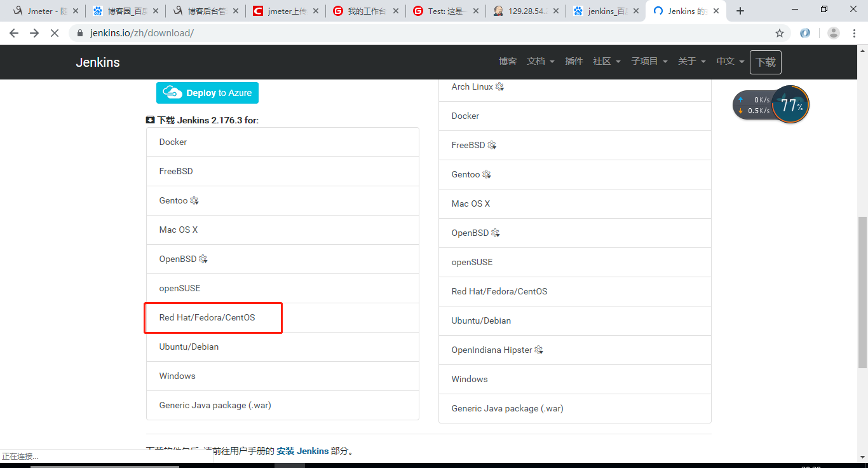The image size is (868, 468).
Task: Click the download icon before 下载 Jenkins 2.176.3
Action: pyautogui.click(x=149, y=120)
